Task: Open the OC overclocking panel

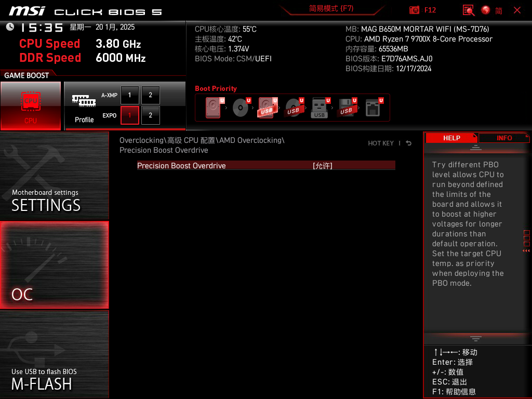Action: pyautogui.click(x=54, y=265)
